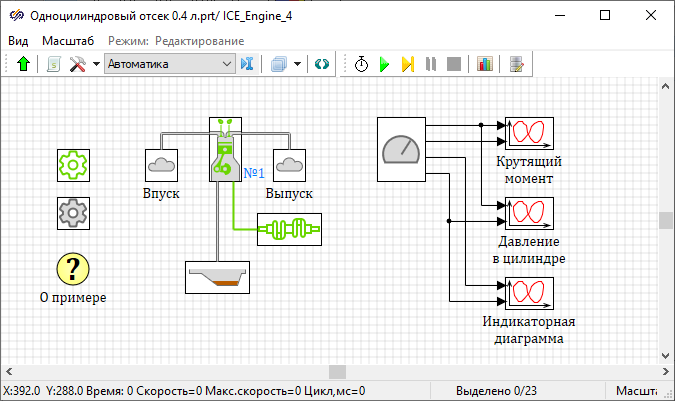The image size is (675, 401).
Task: Open the Масштаб menu
Action: (68, 40)
